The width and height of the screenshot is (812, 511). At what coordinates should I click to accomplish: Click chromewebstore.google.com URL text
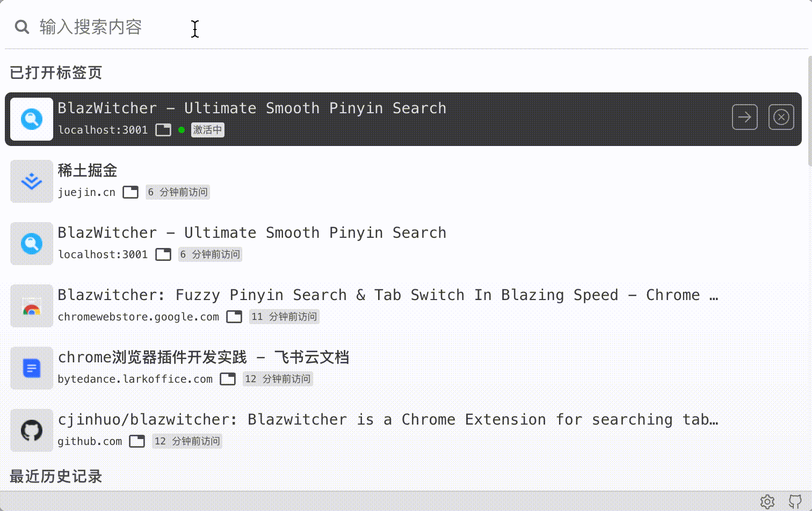click(139, 317)
